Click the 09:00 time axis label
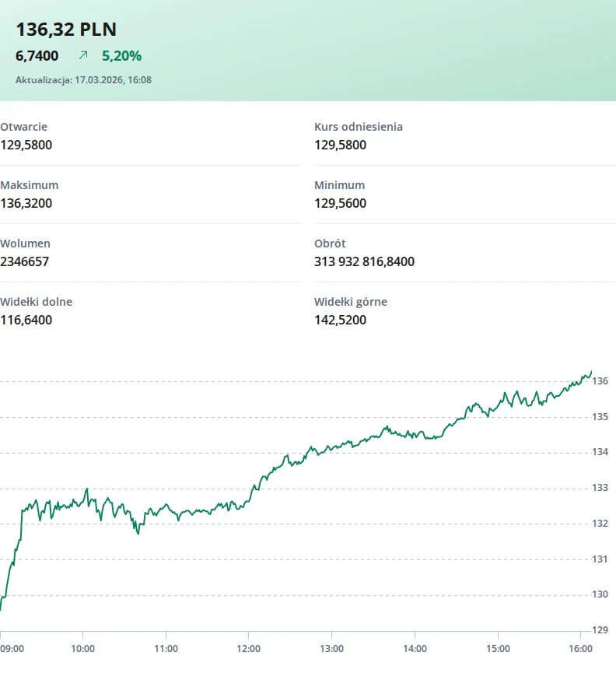Screen dimensions: 616x673 click(x=12, y=648)
